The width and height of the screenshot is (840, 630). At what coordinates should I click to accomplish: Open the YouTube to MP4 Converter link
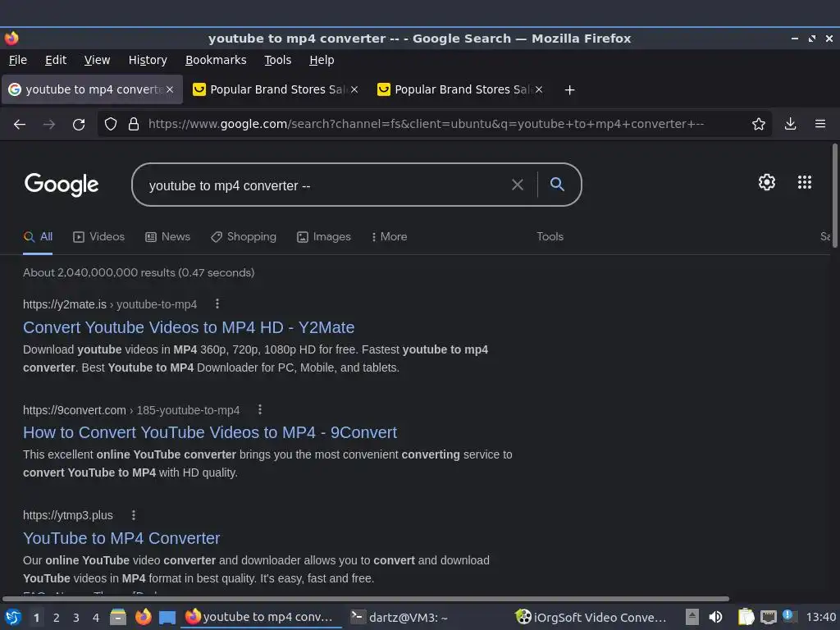click(121, 538)
